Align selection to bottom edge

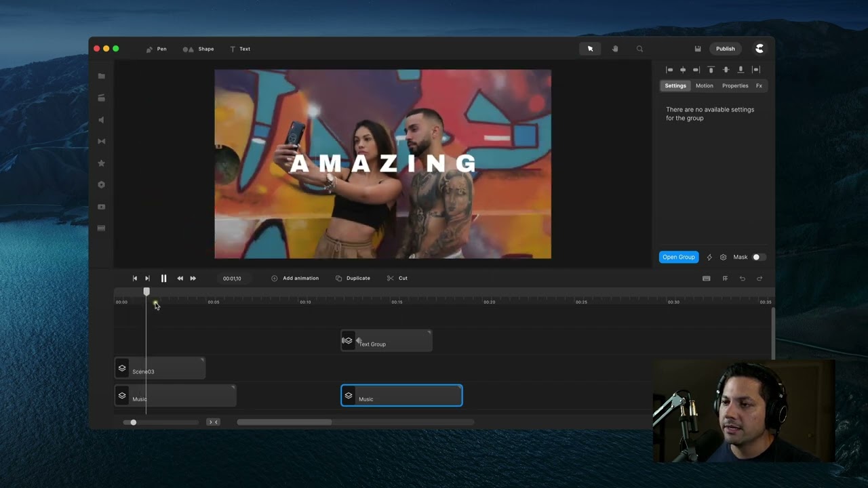coord(741,70)
